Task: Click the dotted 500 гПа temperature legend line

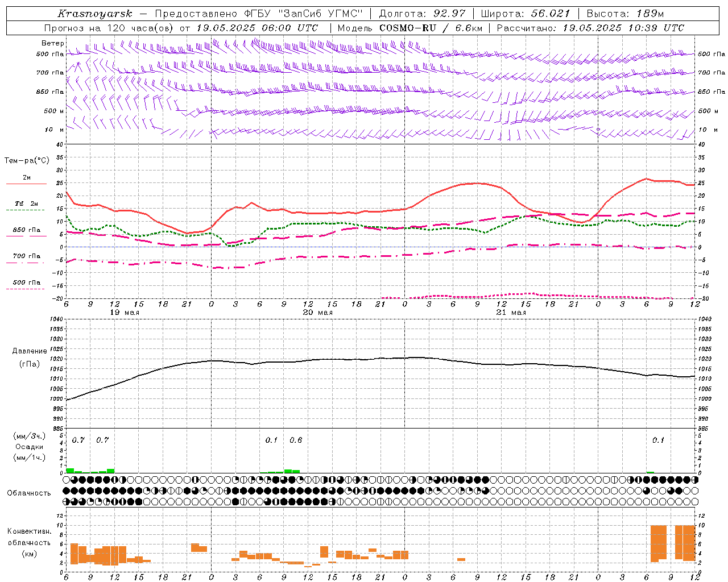Action: point(25,289)
